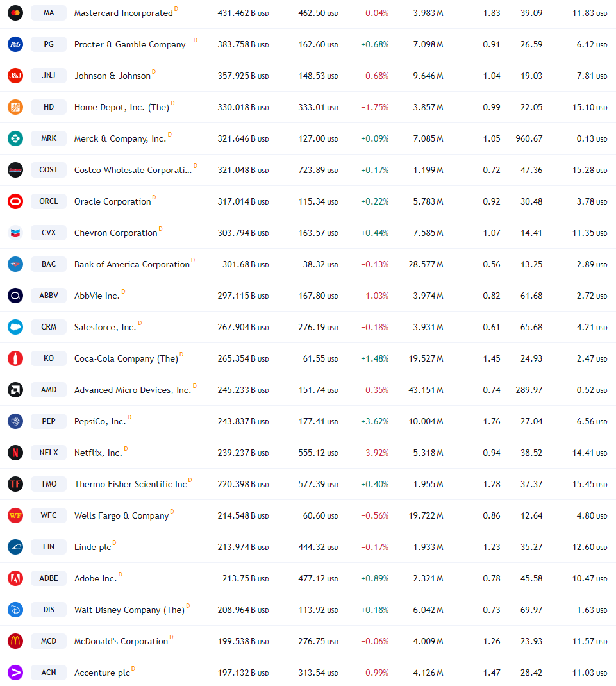Screen dimensions: 616x686
Task: Open PepsiCo, Inc. company link
Action: pos(100,421)
